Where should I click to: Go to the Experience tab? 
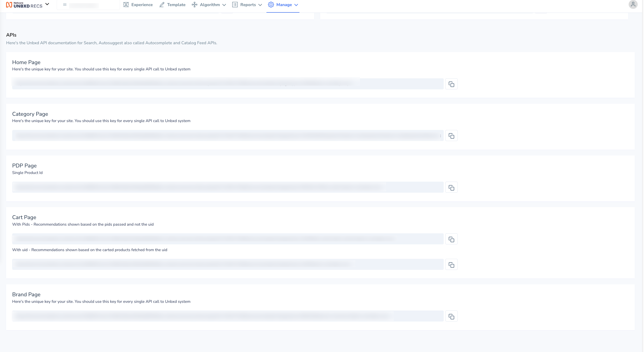pyautogui.click(x=138, y=5)
